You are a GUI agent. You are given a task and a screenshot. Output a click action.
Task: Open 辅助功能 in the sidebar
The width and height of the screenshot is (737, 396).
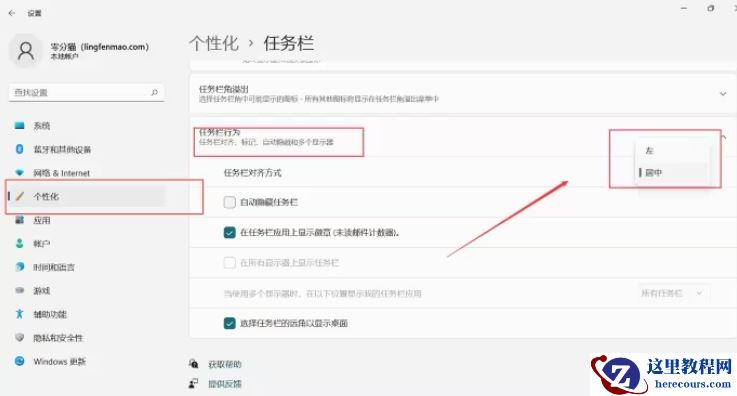pyautogui.click(x=50, y=314)
